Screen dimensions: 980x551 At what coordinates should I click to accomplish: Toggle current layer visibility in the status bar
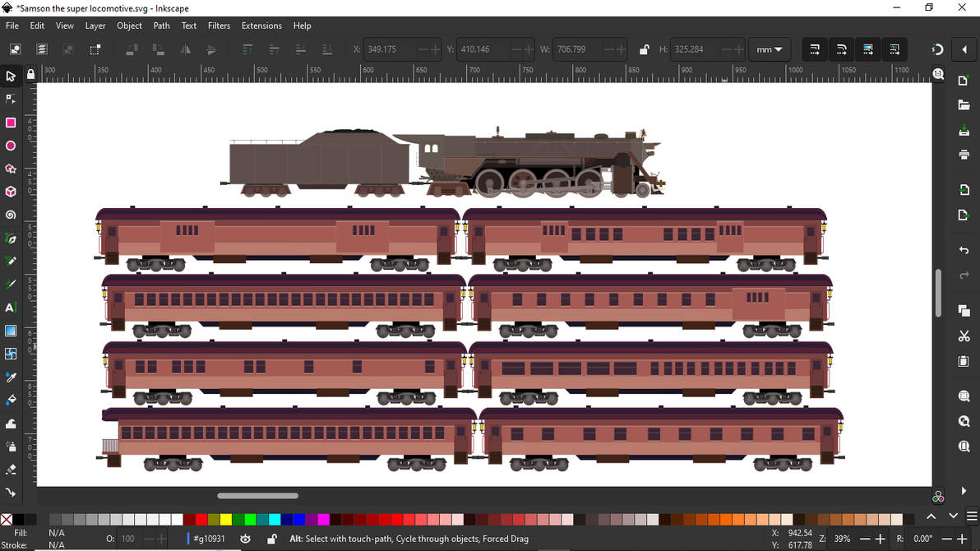(245, 539)
